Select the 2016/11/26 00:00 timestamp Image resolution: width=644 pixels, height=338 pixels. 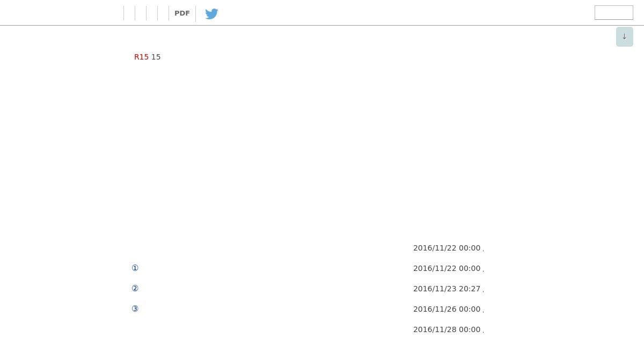click(447, 309)
